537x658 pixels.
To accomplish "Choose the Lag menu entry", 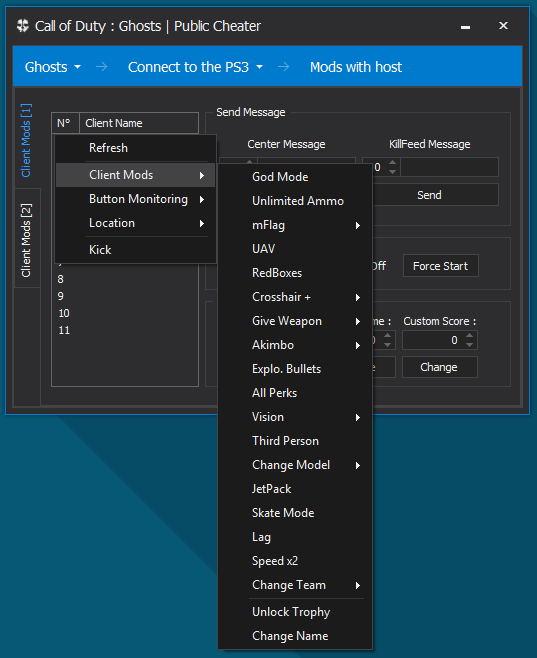I will click(295, 537).
